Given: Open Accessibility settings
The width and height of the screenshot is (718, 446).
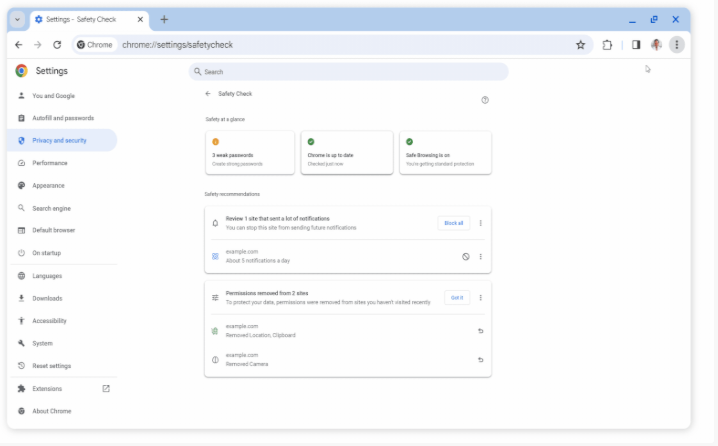Looking at the screenshot, I should pyautogui.click(x=62, y=321).
